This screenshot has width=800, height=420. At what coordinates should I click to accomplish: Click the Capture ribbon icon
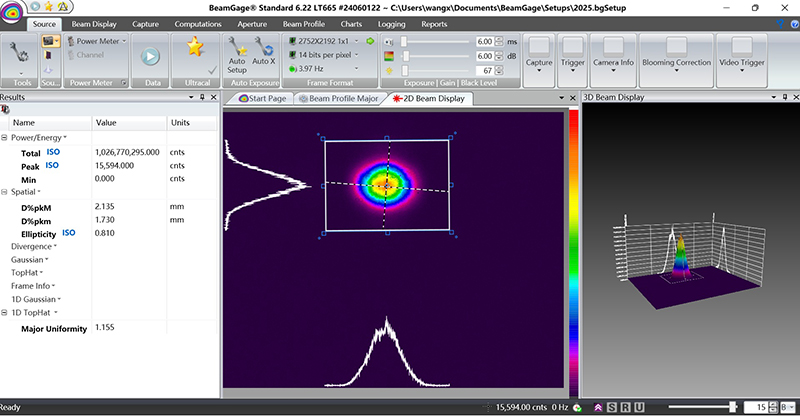(x=539, y=47)
